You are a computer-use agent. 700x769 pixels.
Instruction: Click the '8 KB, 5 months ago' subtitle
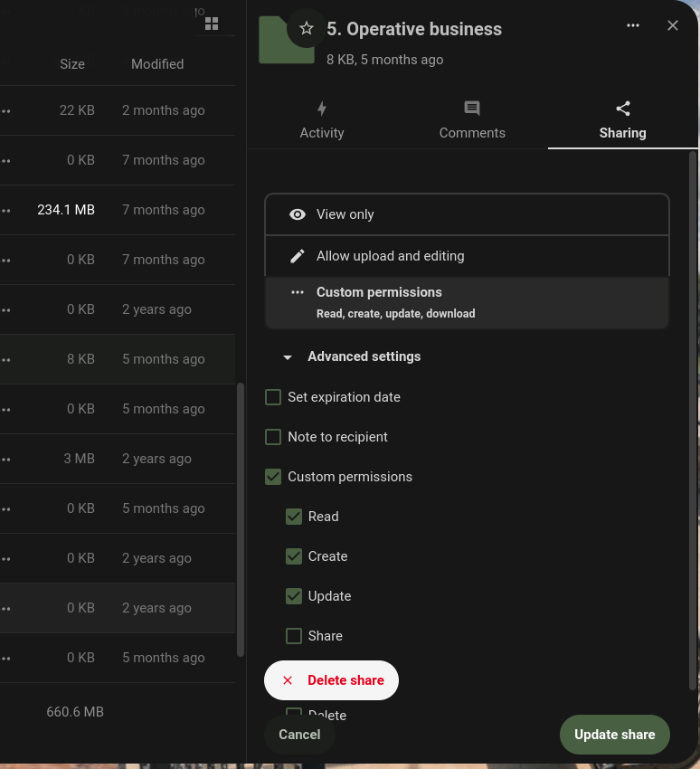tap(384, 60)
